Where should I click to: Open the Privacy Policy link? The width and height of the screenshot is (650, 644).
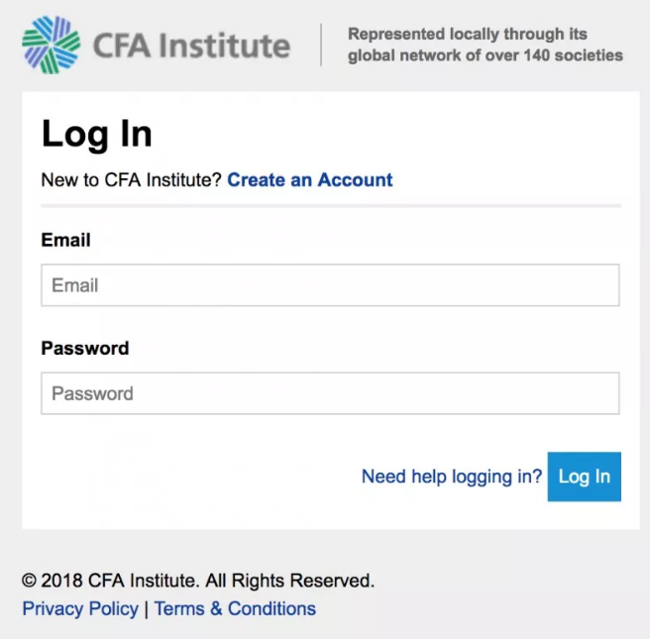pyautogui.click(x=80, y=608)
